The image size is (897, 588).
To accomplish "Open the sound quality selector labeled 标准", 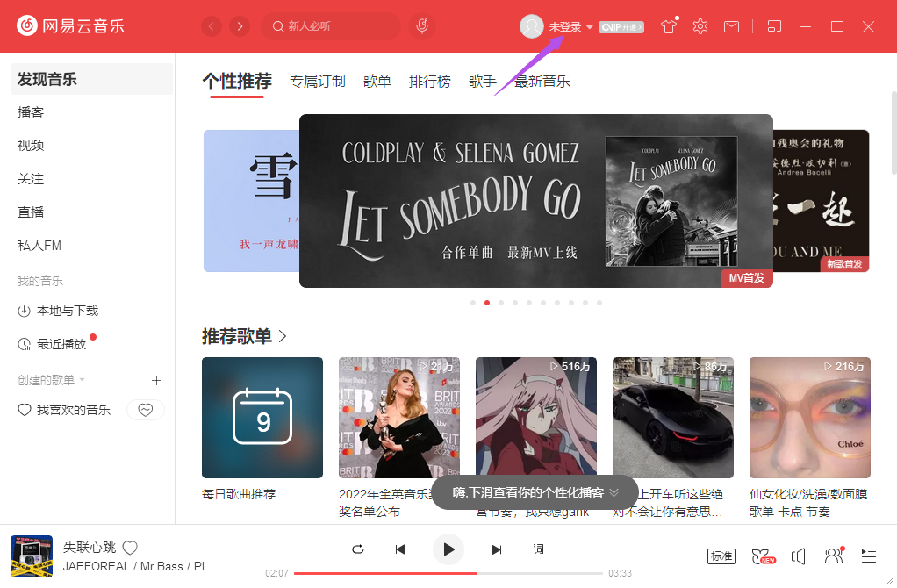I will 721,556.
